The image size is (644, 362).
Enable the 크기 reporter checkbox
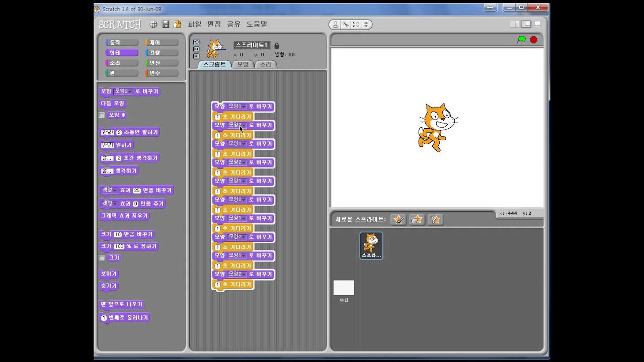(102, 258)
